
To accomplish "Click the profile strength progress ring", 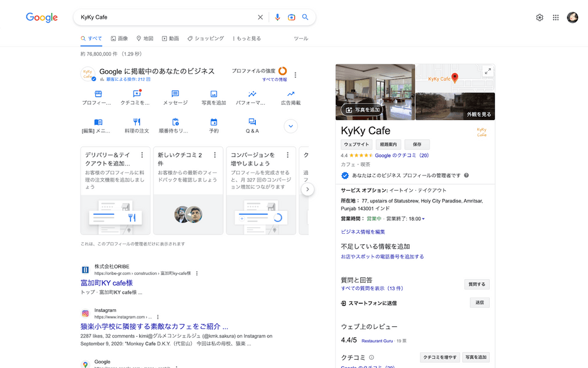I will tap(283, 71).
